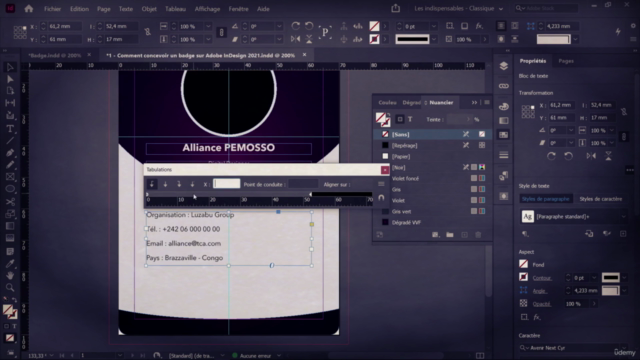Click the Opacité link in Properties
The image size is (640, 360).
pyautogui.click(x=542, y=304)
